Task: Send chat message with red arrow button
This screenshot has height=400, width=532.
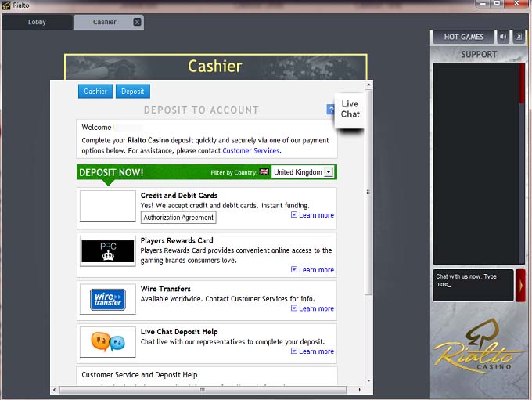Action: pos(520,286)
